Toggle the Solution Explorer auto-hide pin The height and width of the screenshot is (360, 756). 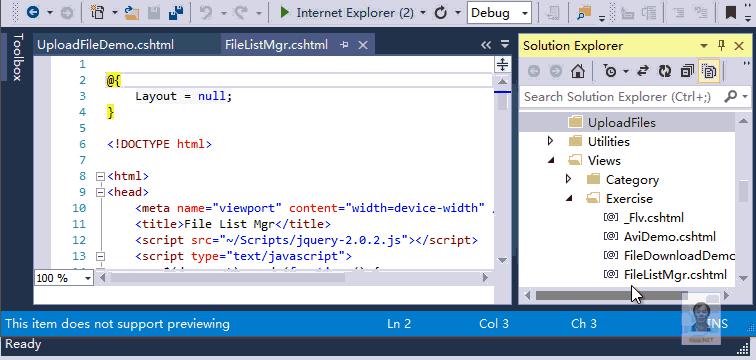tap(721, 46)
